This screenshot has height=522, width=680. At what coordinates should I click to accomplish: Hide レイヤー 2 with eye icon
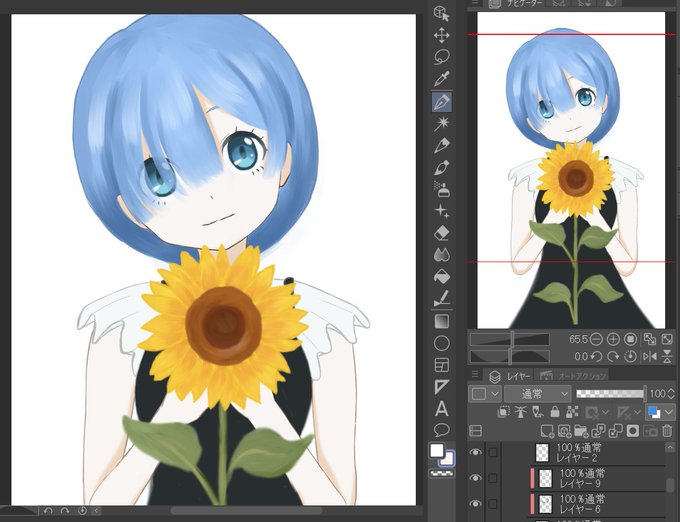click(475, 452)
